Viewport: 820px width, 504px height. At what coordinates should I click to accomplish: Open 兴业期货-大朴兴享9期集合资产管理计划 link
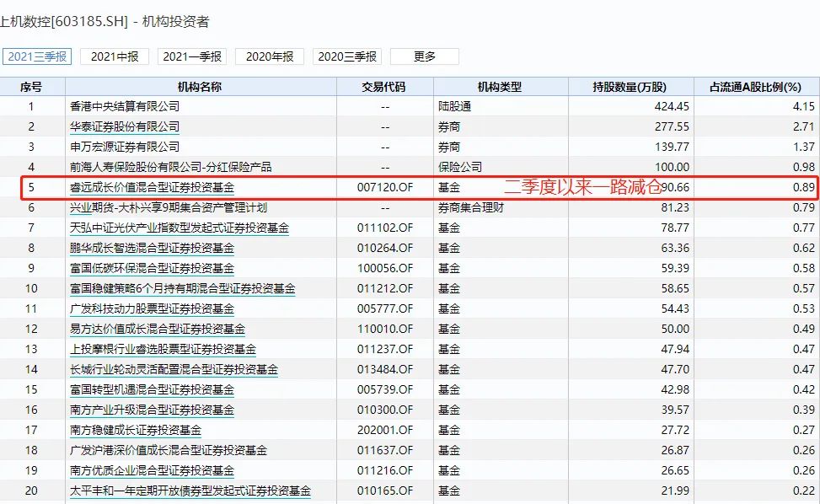point(169,207)
